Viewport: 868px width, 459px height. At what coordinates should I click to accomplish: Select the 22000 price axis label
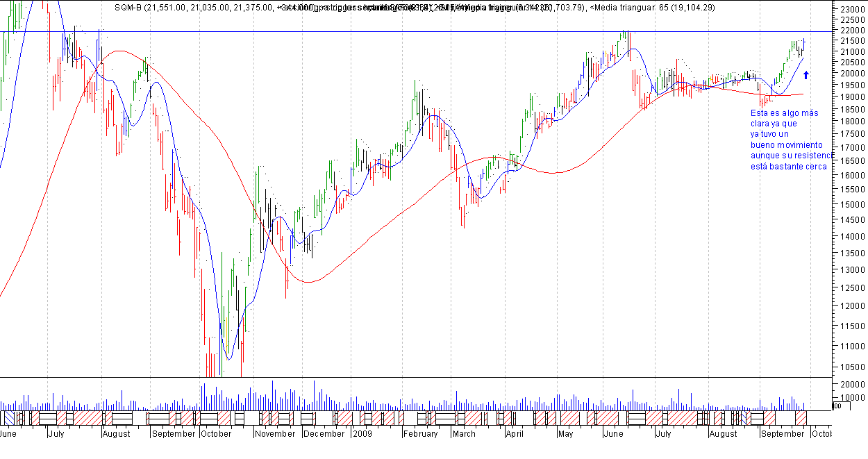coord(851,31)
